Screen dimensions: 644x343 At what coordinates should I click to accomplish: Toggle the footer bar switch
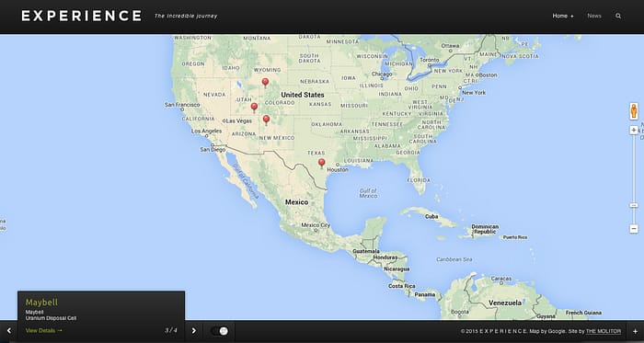click(219, 331)
